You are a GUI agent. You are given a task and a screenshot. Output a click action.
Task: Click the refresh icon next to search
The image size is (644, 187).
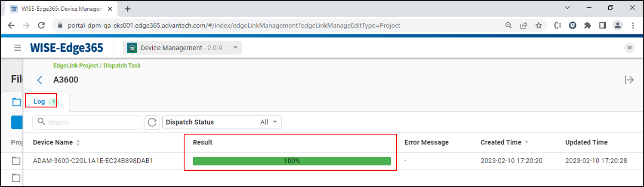click(x=152, y=123)
